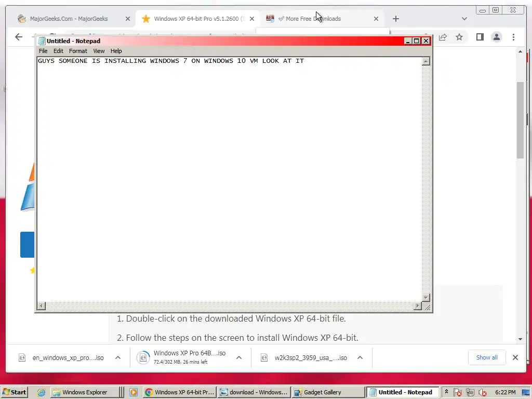Open the Chrome three-dot menu
532x399 pixels.
click(513, 37)
